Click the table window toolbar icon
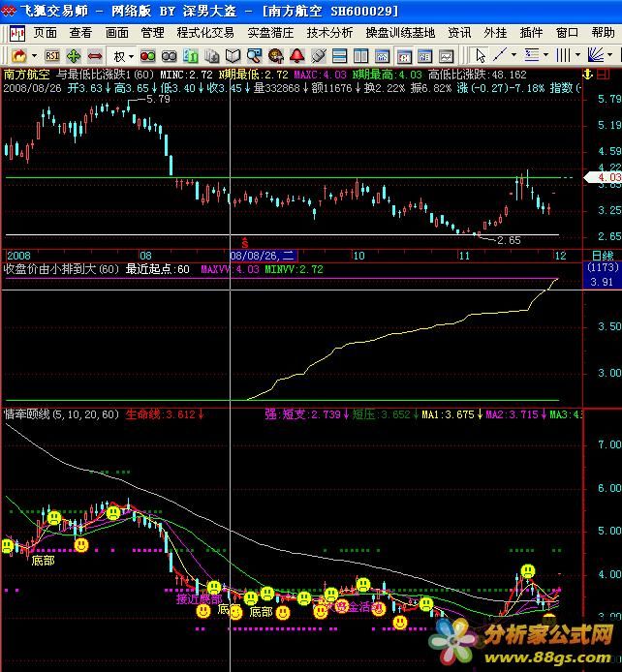The width and height of the screenshot is (622, 672). coord(424,56)
